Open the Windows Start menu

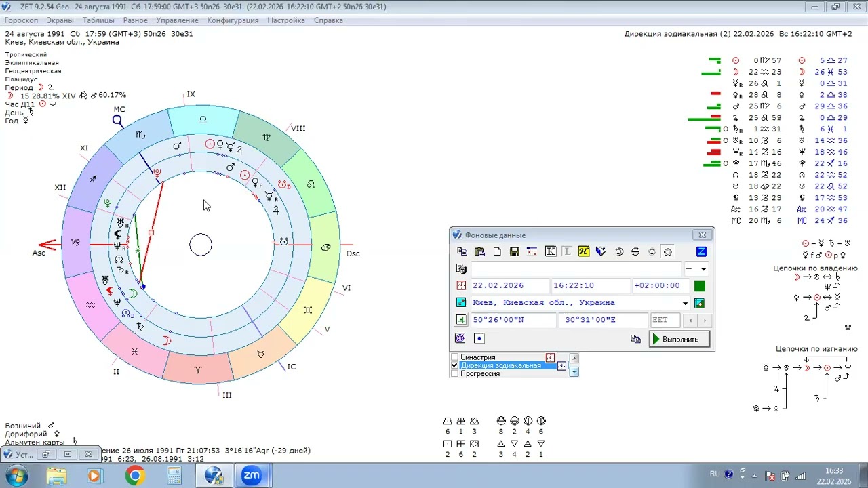16,476
